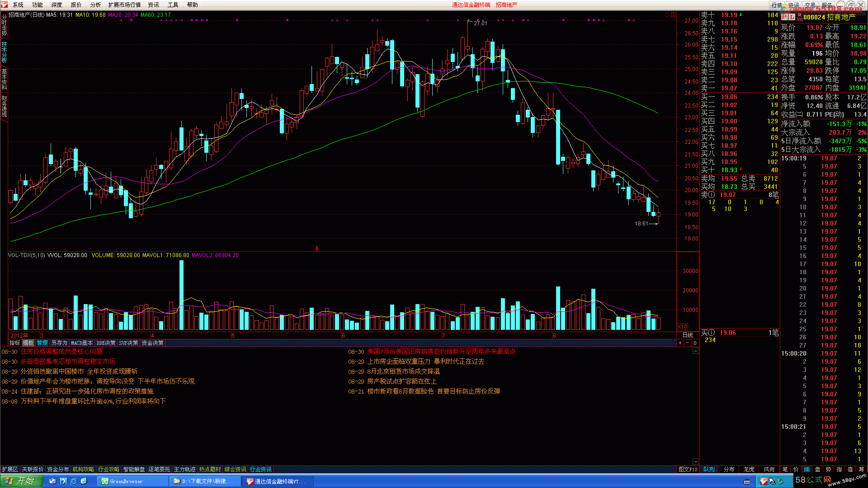Click the X10 scale marker on volume axis
The image size is (868, 488).
682,326
